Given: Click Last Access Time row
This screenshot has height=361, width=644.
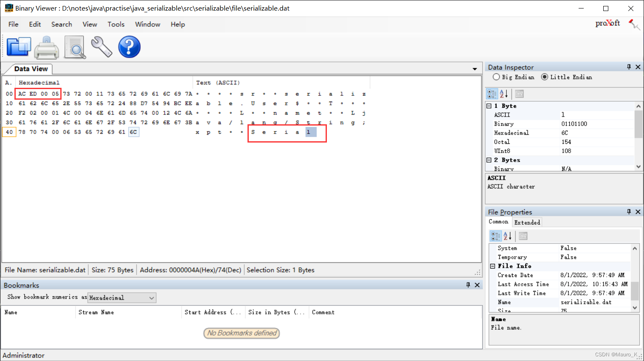Looking at the screenshot, I should 560,284.
